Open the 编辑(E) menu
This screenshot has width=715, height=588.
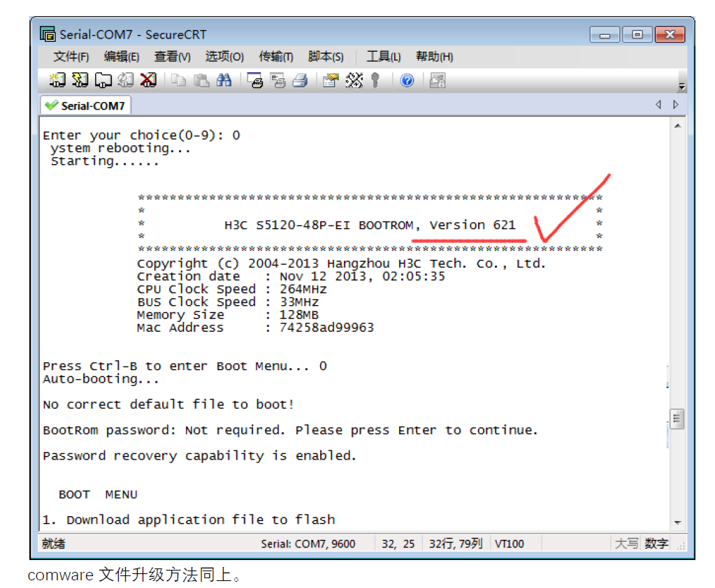[122, 57]
